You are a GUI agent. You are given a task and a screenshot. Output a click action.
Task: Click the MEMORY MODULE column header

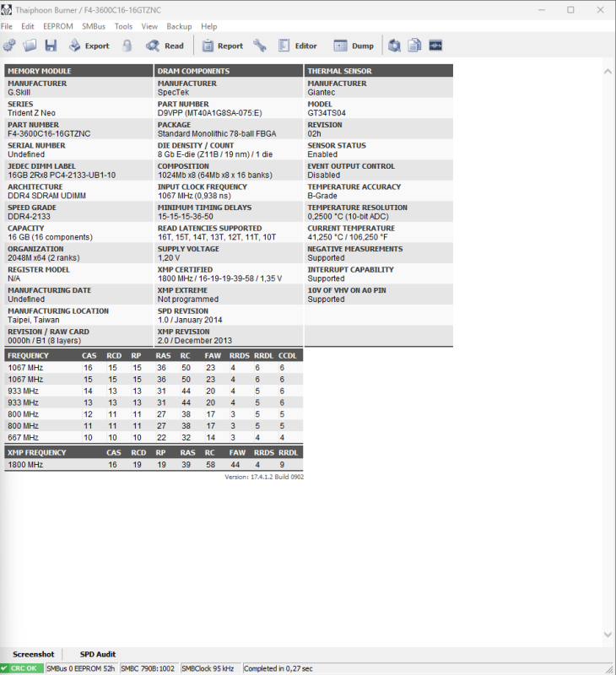click(x=78, y=71)
